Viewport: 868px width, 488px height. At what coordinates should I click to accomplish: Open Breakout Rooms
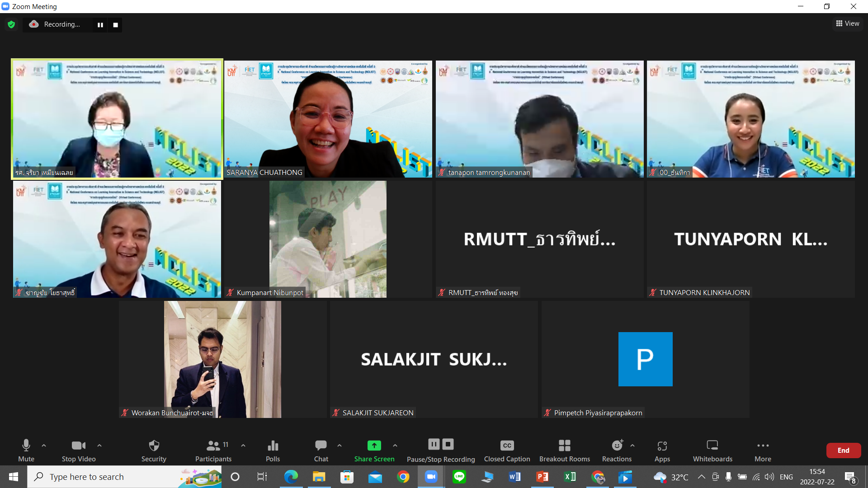564,450
